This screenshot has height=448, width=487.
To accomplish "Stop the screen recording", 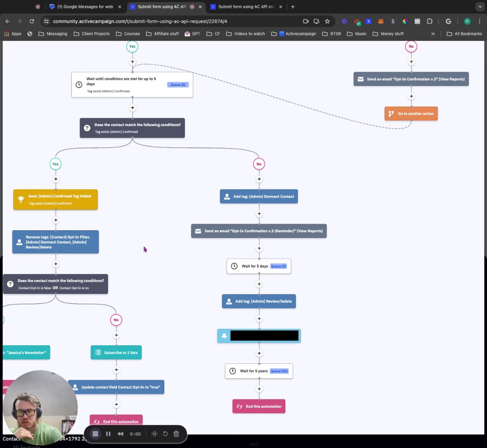I will (x=95, y=434).
